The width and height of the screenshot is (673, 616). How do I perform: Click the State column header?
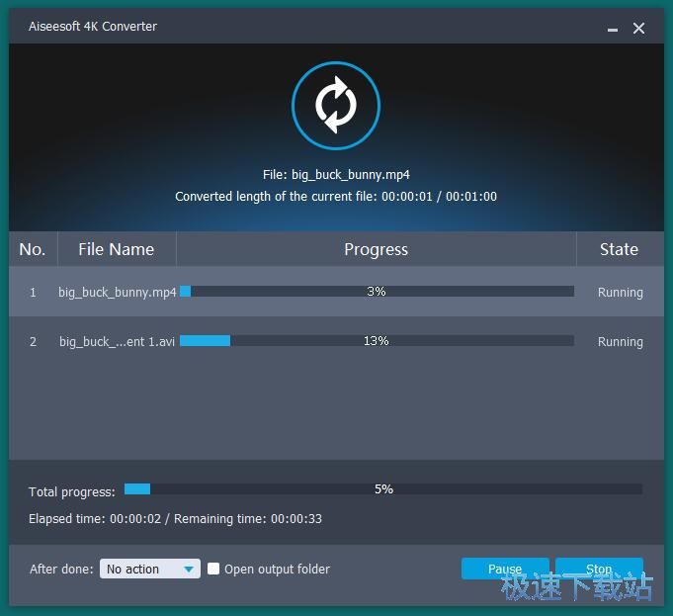(620, 249)
